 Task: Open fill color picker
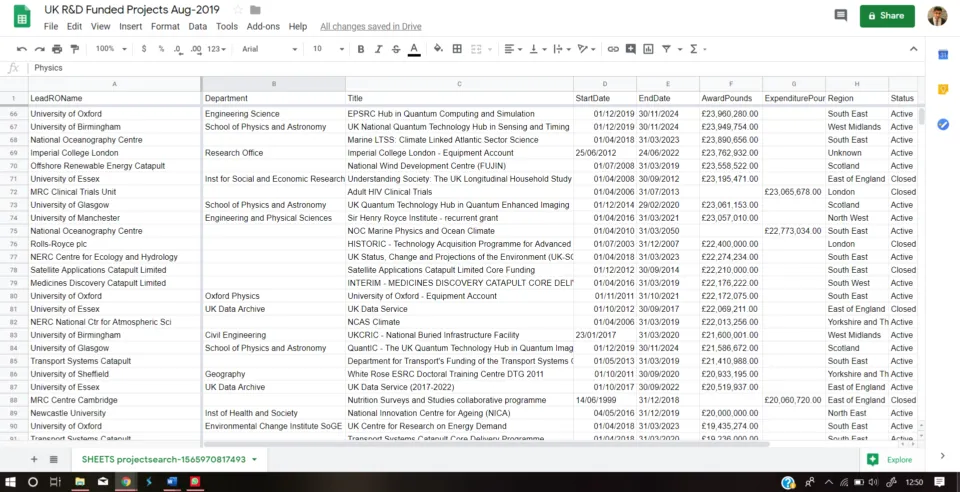pyautogui.click(x=438, y=49)
